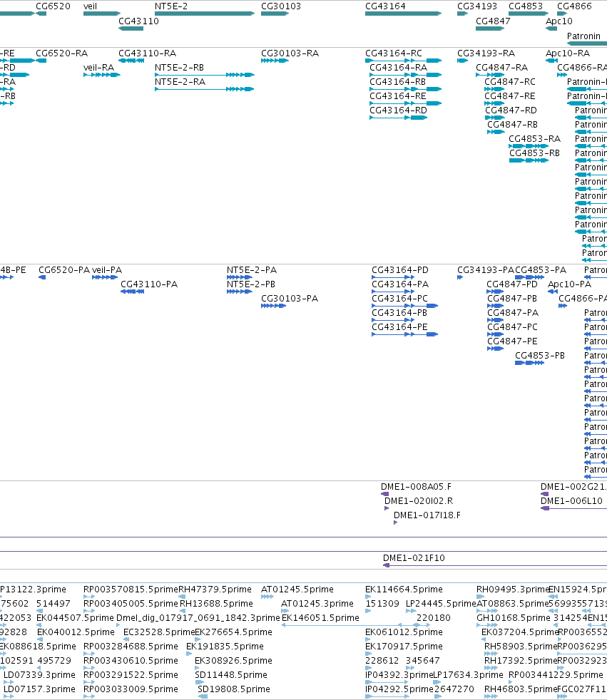607x700 pixels.
Task: Click the Patronin gene label
Action: 583,36
